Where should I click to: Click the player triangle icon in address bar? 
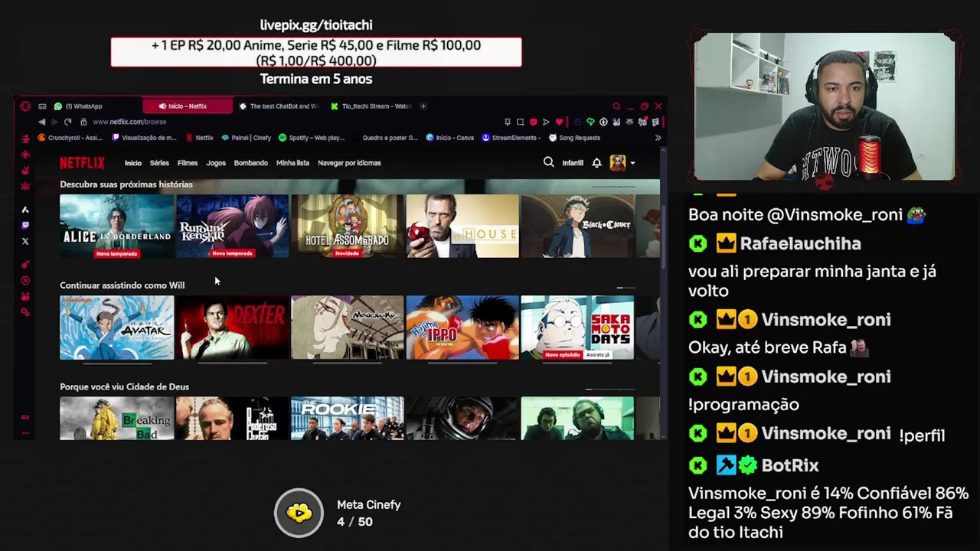point(546,122)
